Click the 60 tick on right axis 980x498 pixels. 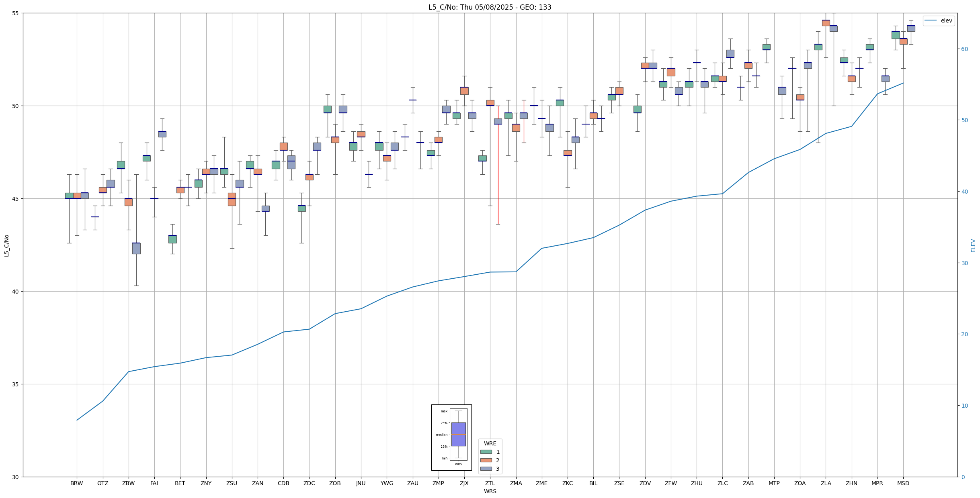click(x=964, y=49)
